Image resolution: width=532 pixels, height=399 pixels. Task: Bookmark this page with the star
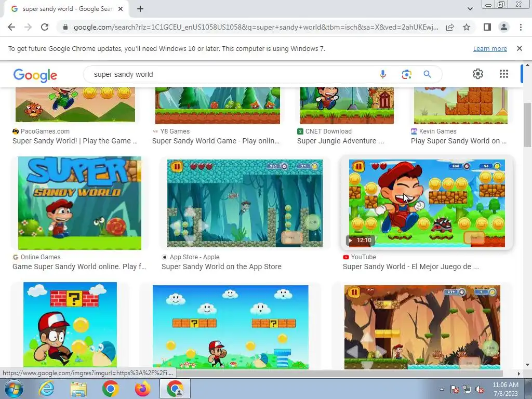coord(467,27)
